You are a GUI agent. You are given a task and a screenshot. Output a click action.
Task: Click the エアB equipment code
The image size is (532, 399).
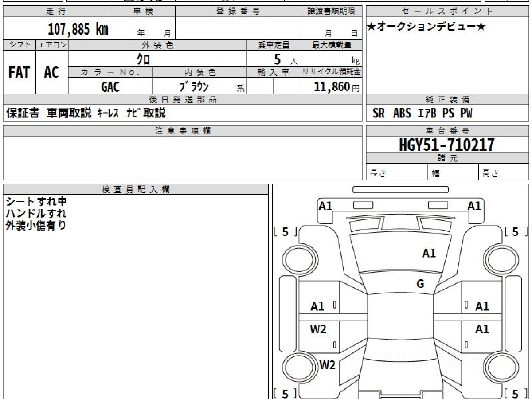point(427,113)
